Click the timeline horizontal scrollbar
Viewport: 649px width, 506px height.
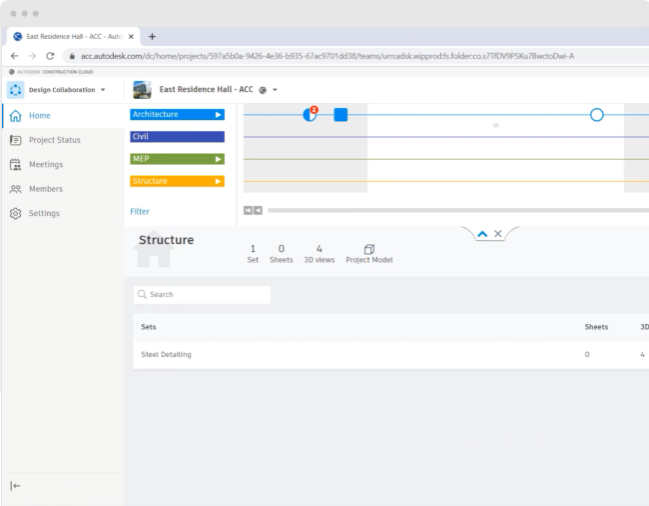pyautogui.click(x=458, y=211)
